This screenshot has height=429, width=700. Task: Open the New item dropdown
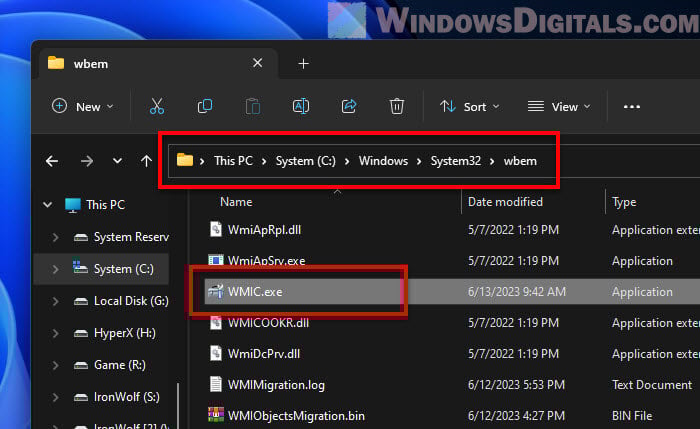pos(83,107)
